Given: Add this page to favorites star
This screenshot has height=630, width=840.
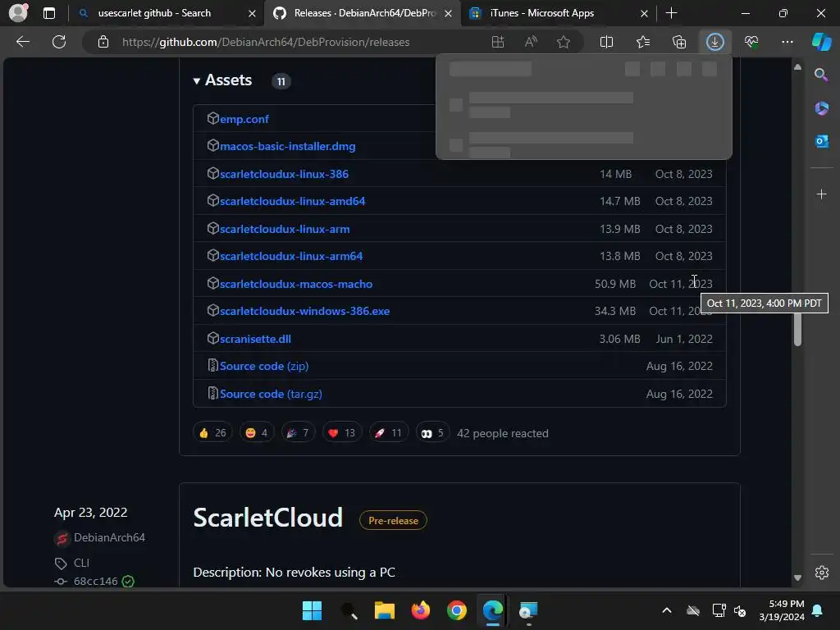Looking at the screenshot, I should pyautogui.click(x=563, y=42).
